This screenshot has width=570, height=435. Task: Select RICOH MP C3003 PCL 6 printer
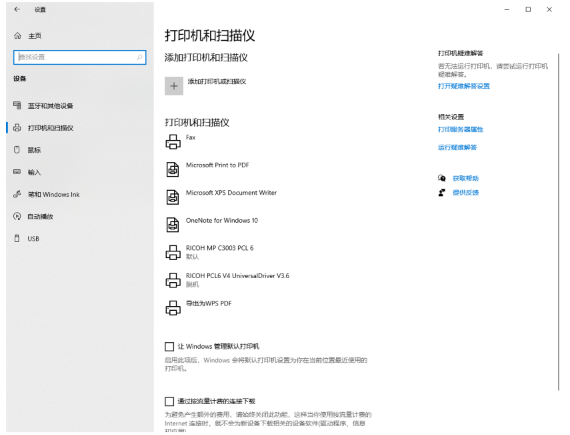220,252
